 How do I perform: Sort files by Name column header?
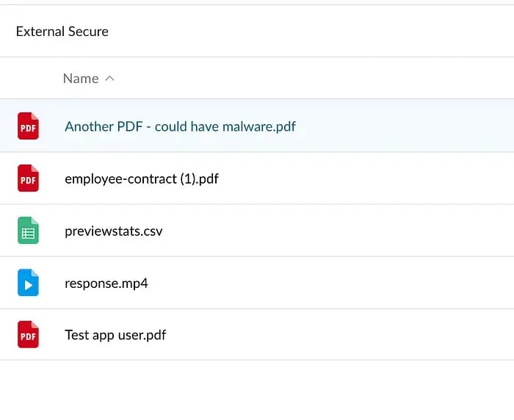coord(81,79)
